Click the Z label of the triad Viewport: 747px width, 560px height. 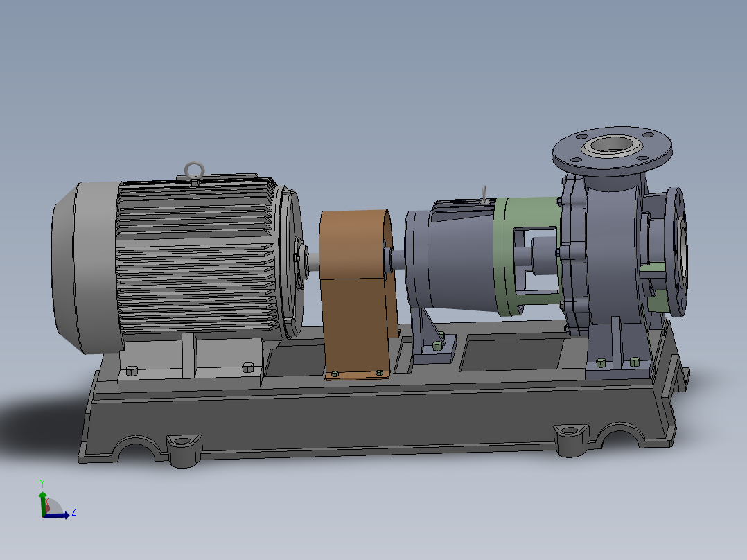coord(74,511)
